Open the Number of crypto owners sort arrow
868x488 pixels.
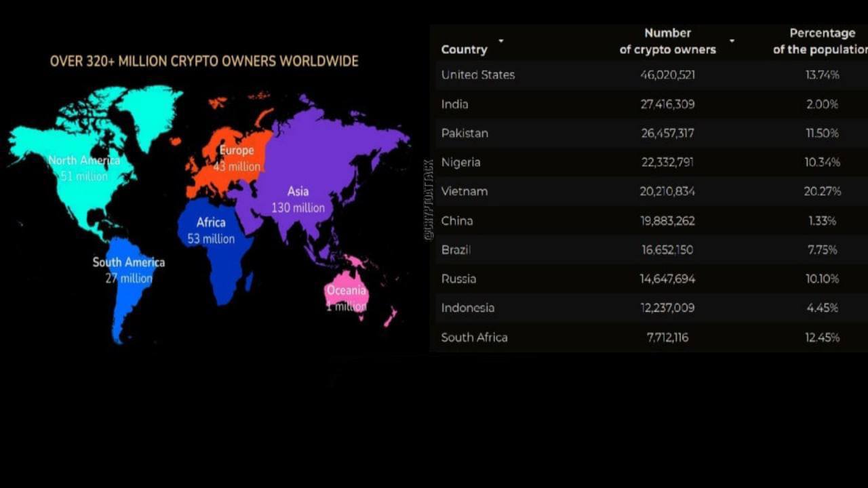click(732, 41)
